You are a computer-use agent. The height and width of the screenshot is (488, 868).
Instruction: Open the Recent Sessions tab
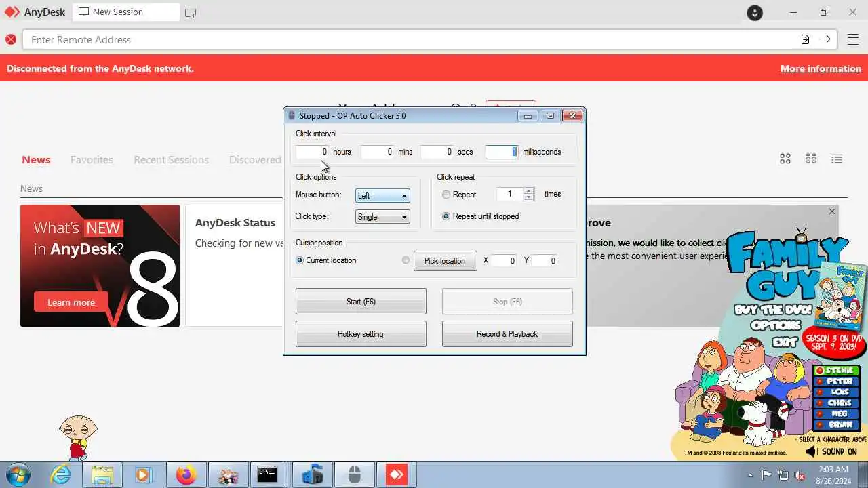point(171,160)
